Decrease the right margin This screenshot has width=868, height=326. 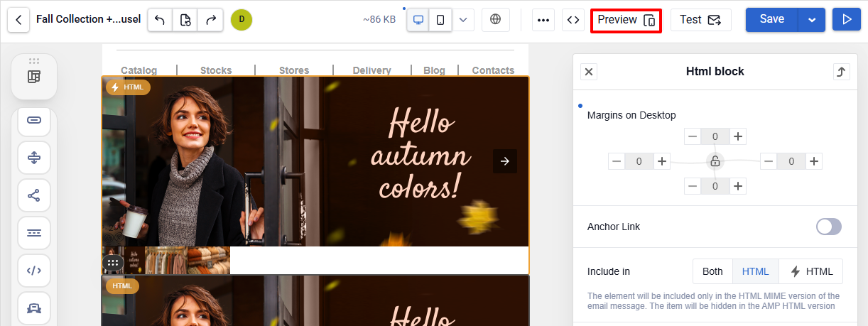pyautogui.click(x=769, y=161)
